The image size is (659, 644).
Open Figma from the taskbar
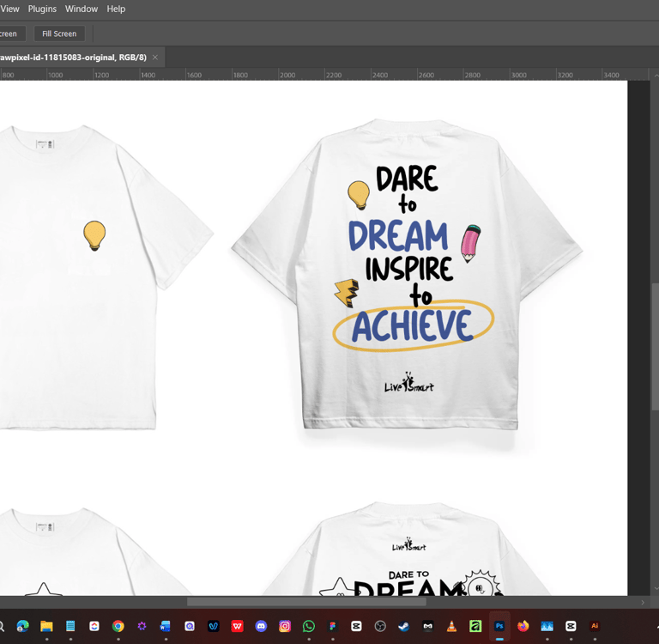click(332, 626)
